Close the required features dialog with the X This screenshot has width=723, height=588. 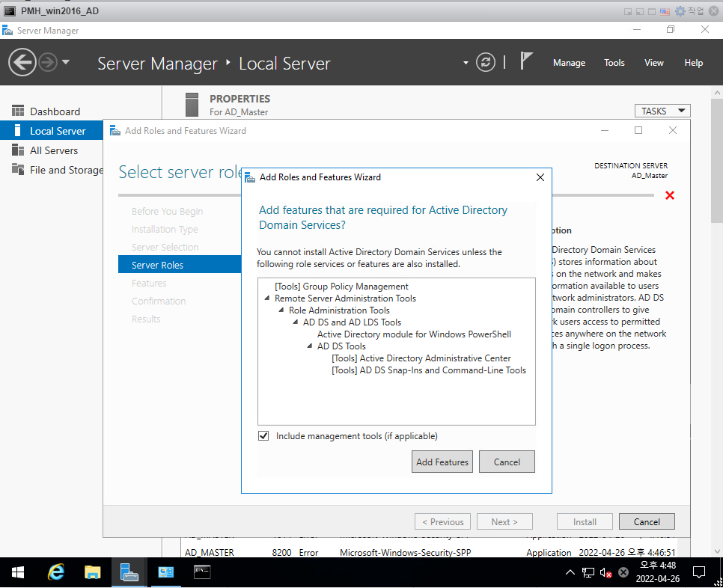click(x=540, y=177)
